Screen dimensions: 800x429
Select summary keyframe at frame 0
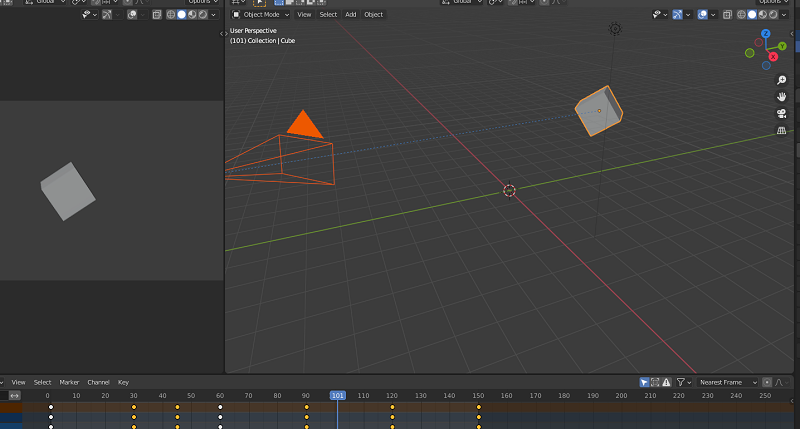pyautogui.click(x=51, y=407)
